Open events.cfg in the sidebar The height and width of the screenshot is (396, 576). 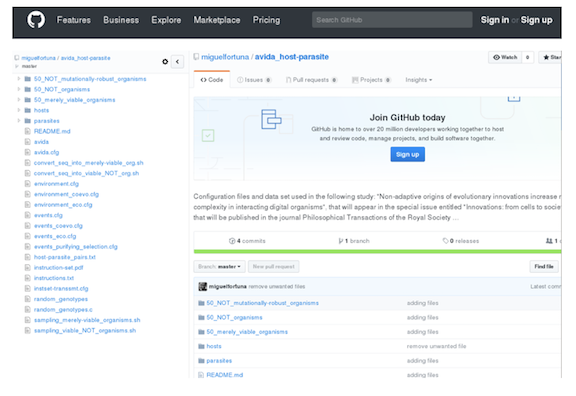click(x=48, y=215)
